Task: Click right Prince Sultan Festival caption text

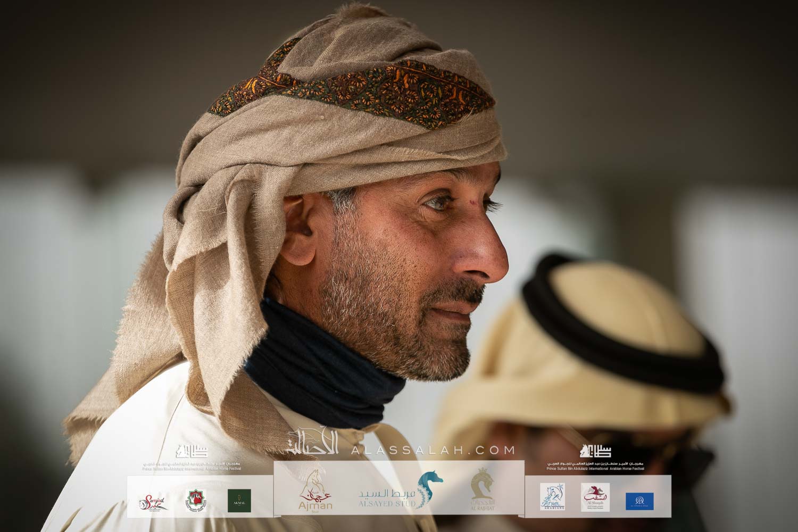Action: [595, 466]
